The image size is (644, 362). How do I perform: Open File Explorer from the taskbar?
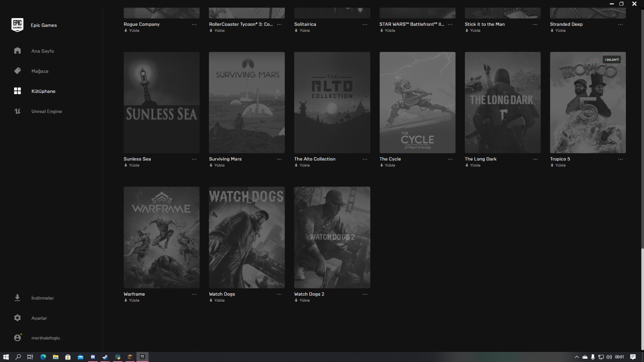pyautogui.click(x=56, y=357)
